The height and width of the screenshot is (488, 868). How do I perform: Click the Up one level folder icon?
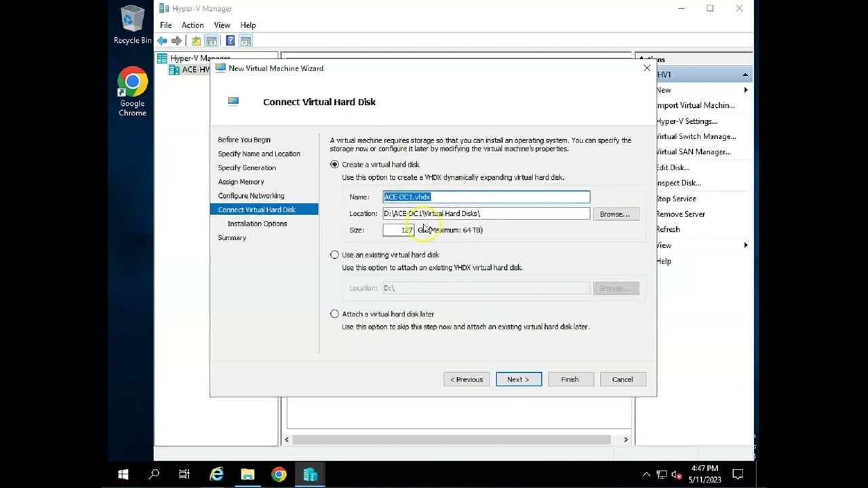196,41
